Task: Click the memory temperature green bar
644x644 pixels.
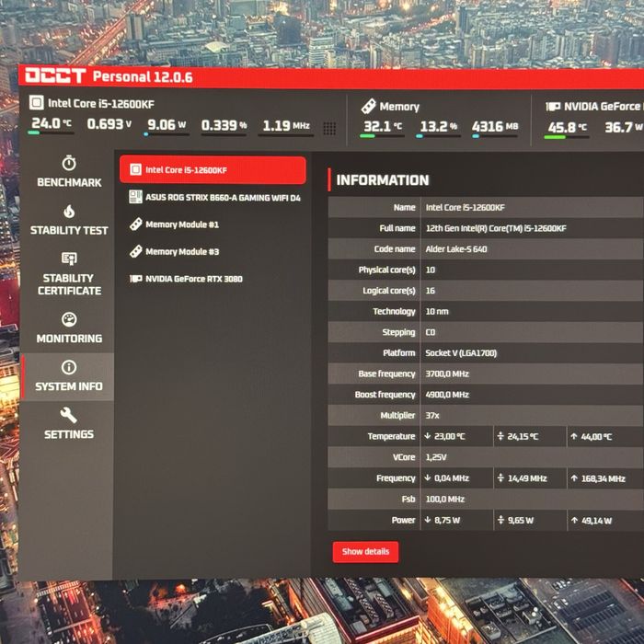Action: click(x=368, y=136)
